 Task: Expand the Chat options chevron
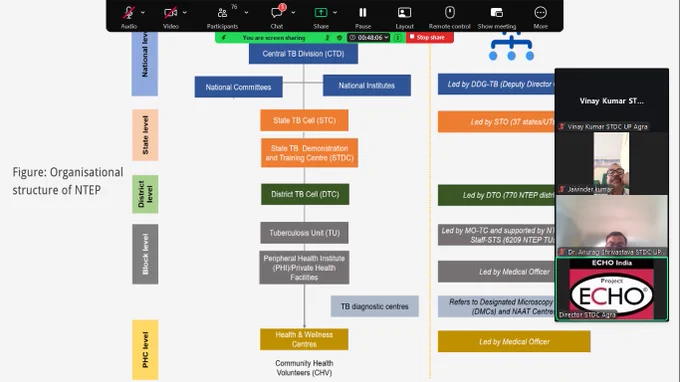[293, 13]
